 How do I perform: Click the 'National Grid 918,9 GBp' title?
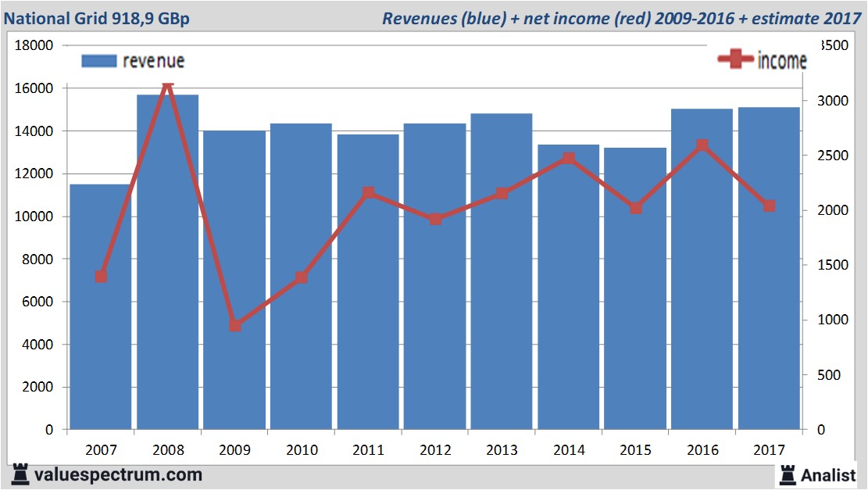pyautogui.click(x=97, y=18)
